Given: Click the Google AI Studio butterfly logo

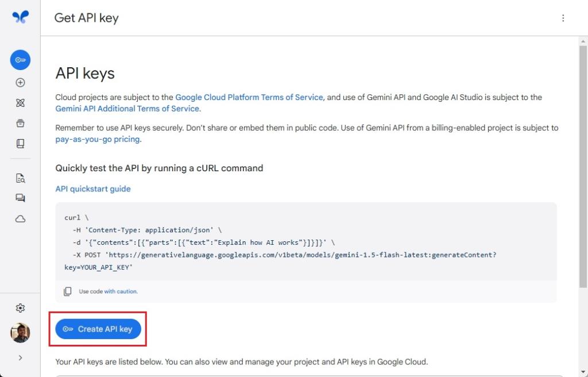Looking at the screenshot, I should (20, 17).
